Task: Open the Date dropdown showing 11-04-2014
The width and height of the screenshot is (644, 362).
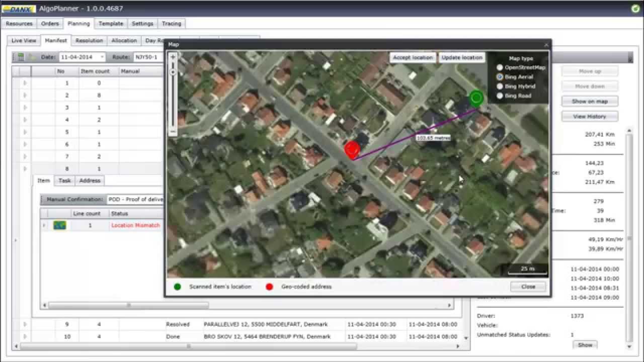Action: click(103, 57)
